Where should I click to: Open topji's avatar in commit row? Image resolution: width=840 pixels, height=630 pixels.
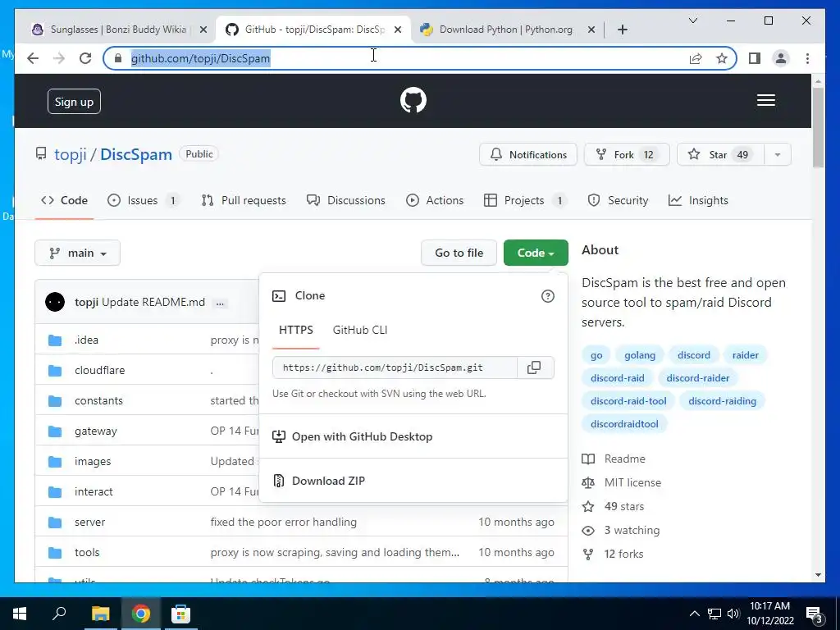pos(55,302)
